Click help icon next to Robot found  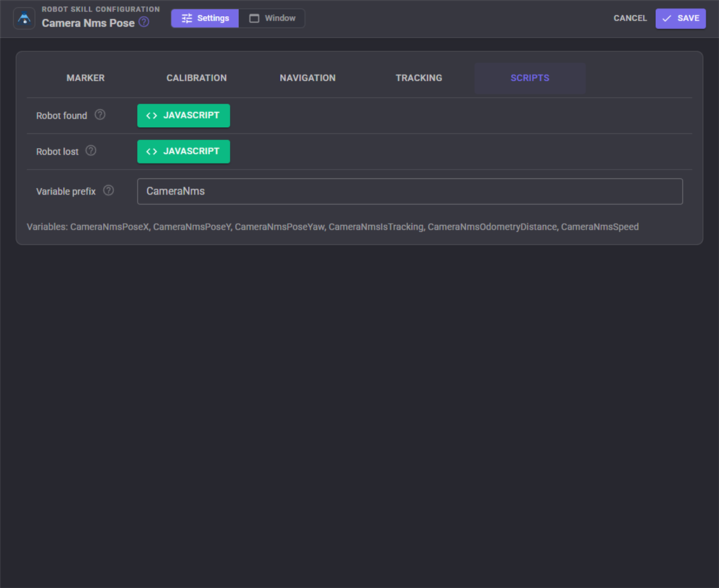[x=100, y=115]
